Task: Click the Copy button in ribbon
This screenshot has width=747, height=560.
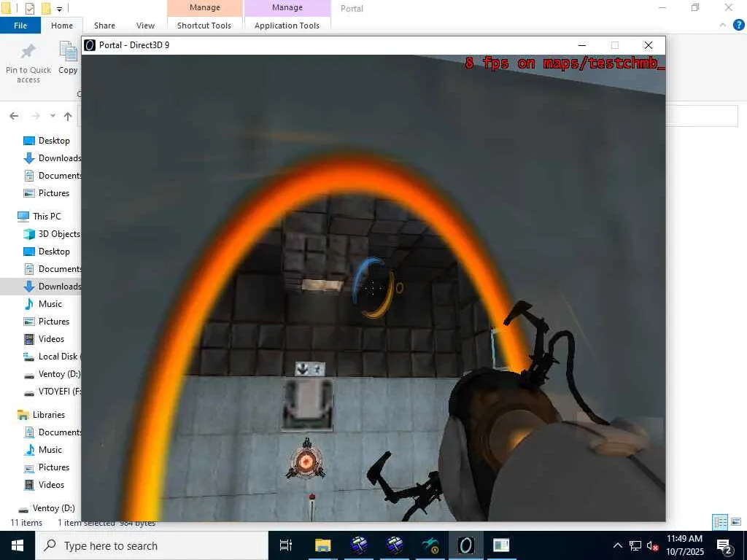Action: click(x=68, y=58)
